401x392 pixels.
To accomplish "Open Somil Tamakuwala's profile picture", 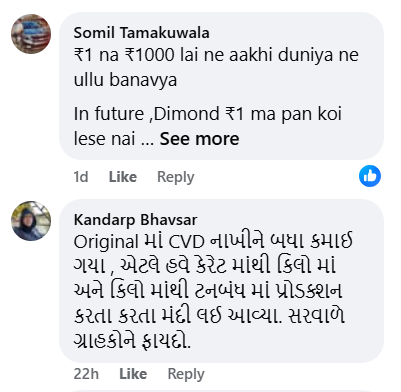I will pos(31,34).
